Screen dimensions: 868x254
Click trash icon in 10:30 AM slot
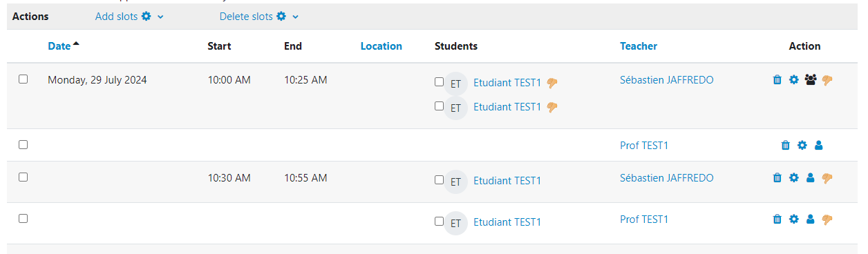tap(777, 178)
